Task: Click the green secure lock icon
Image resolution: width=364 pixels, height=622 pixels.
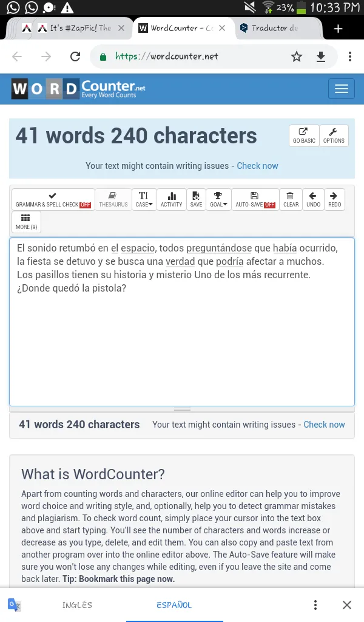Action: (103, 56)
